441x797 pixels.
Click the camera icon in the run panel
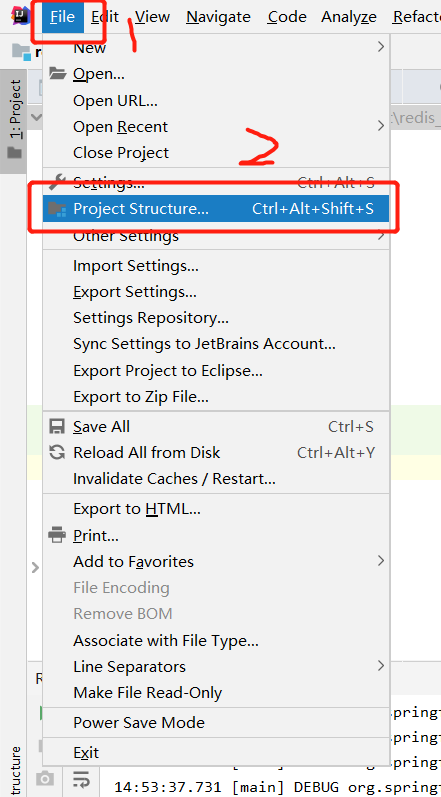(45, 778)
